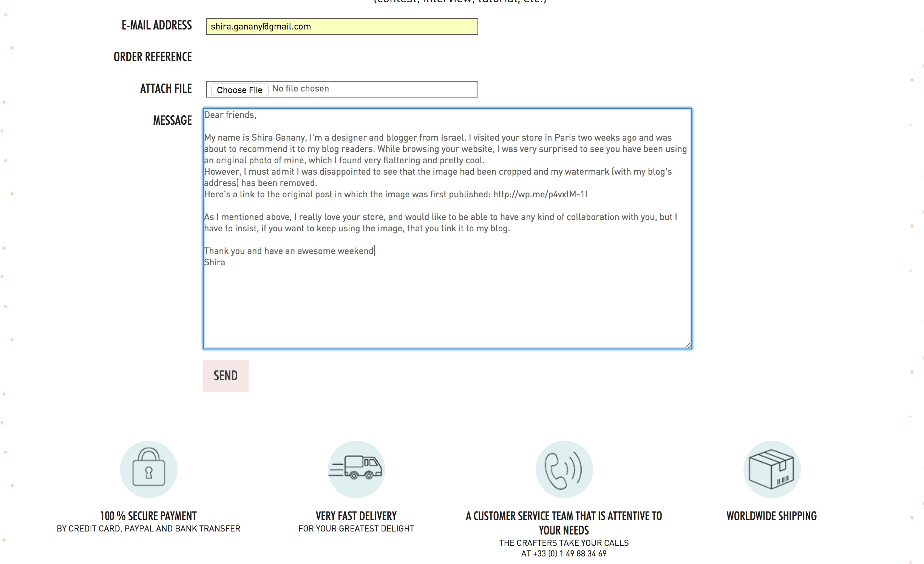Click the SEND button
This screenshot has width=924, height=564.
(226, 375)
